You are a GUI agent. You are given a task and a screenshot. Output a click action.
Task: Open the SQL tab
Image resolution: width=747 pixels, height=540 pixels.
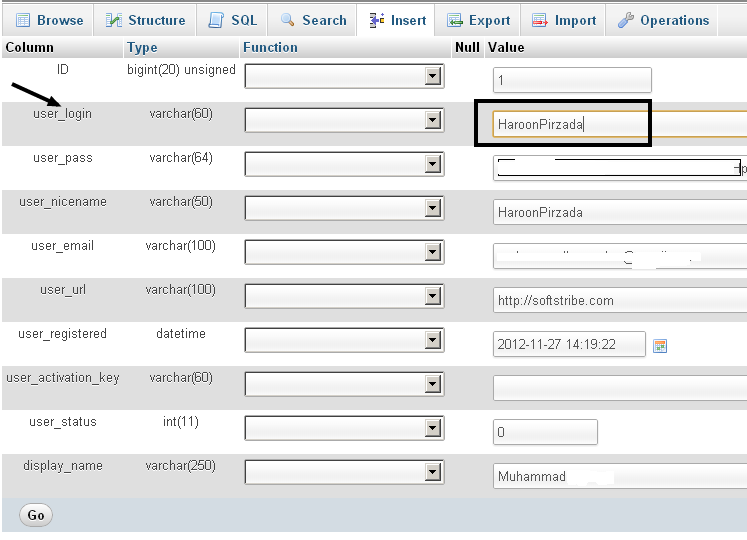232,20
